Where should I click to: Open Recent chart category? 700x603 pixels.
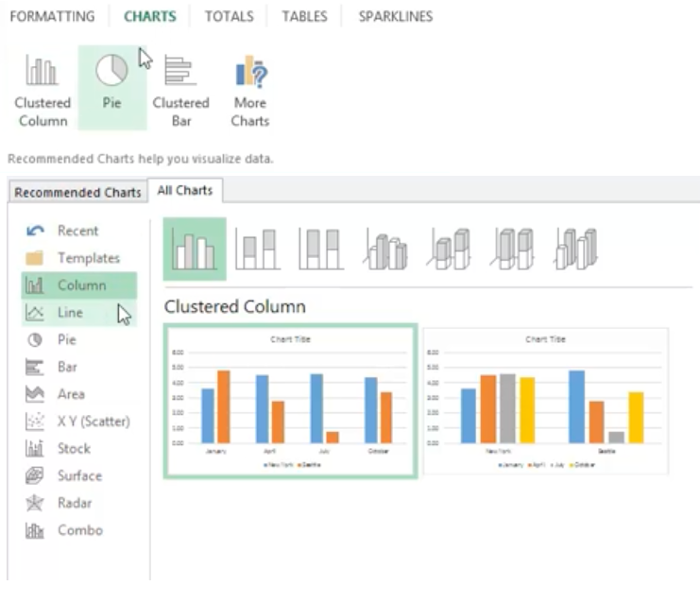79,231
